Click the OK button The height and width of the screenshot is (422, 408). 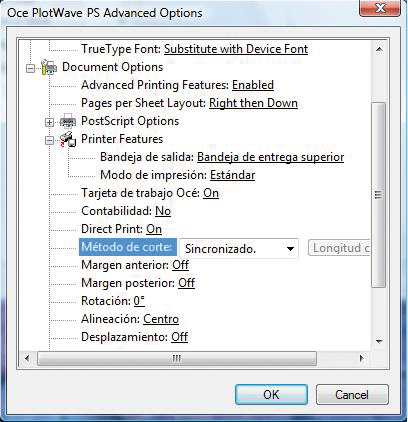coord(271,395)
